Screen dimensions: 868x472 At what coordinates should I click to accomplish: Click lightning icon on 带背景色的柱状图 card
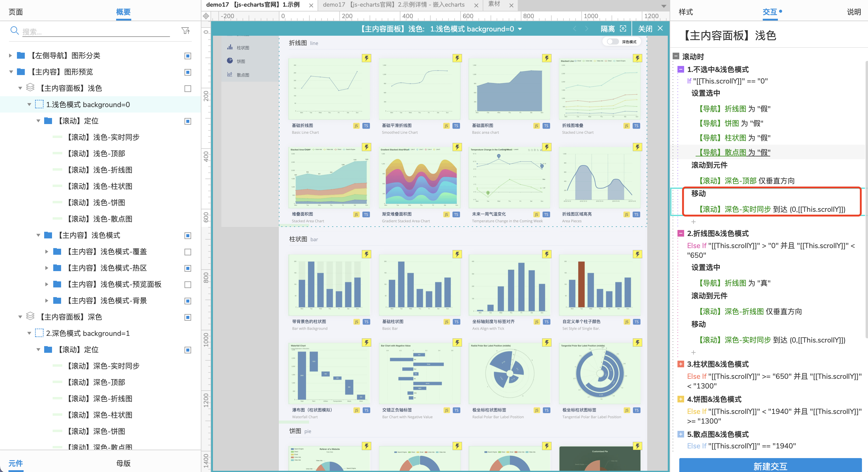366,254
